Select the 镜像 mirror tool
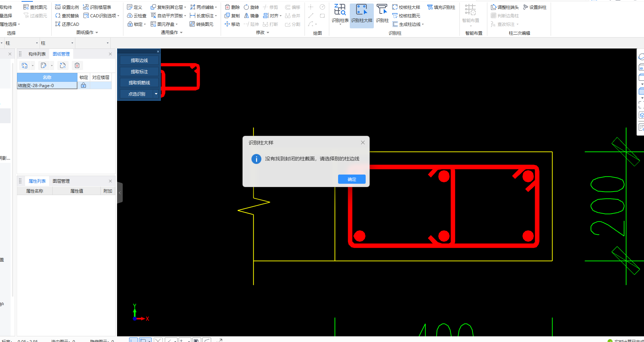The width and height of the screenshot is (644, 342). tap(251, 16)
